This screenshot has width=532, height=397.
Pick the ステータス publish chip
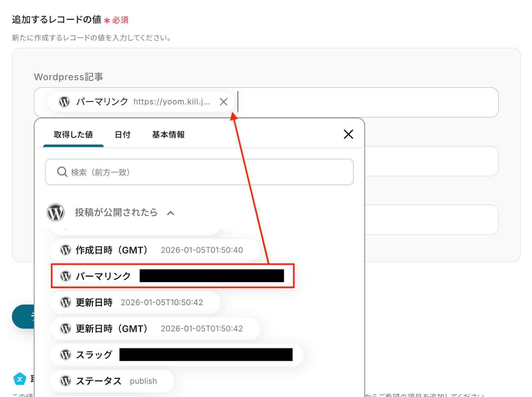[x=112, y=381]
